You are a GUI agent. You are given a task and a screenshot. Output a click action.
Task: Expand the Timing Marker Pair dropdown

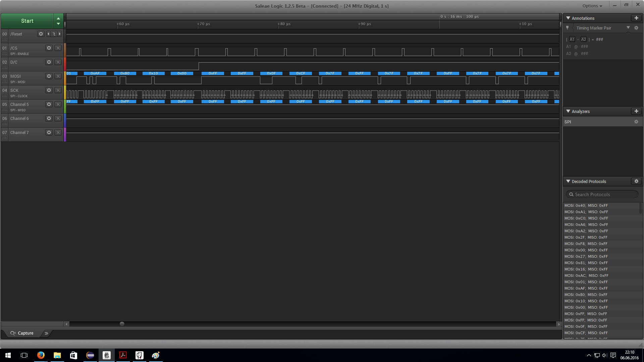point(628,28)
